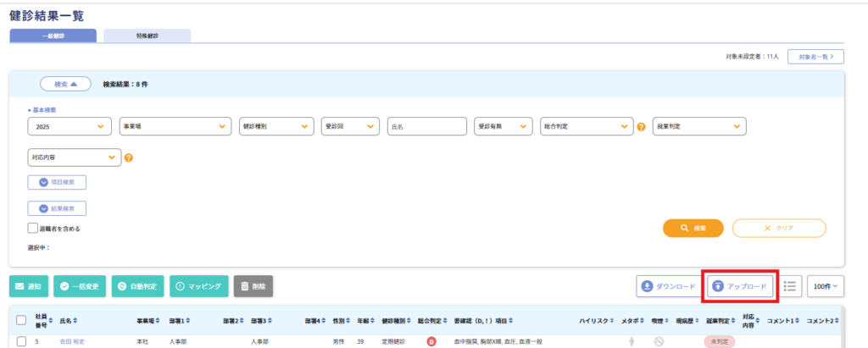Check the select-all checkbox in table header
Viewport: 868px width, 348px height.
[x=21, y=321]
